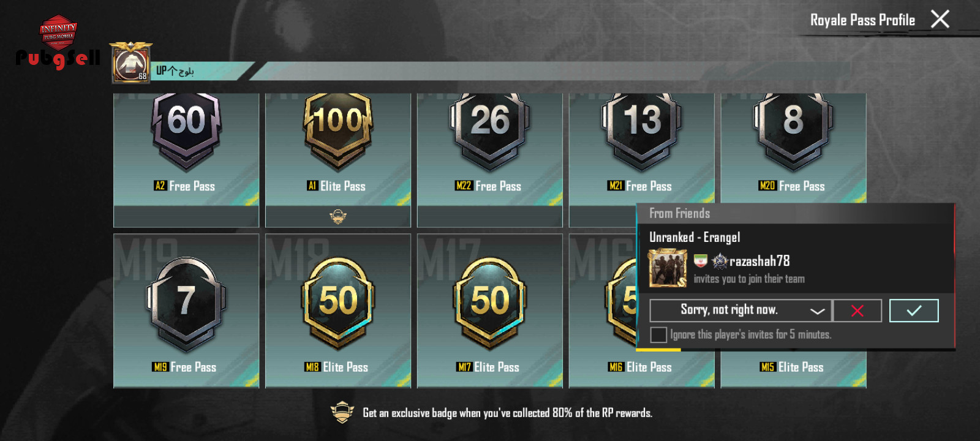Enable ignore this player's invites checkbox
This screenshot has height=441, width=980.
658,334
